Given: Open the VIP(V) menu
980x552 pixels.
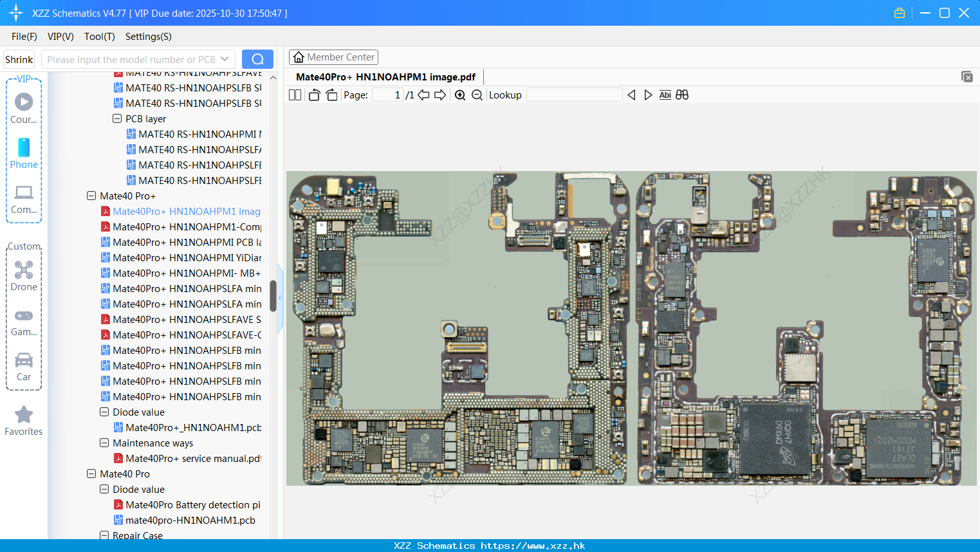Looking at the screenshot, I should coord(60,37).
